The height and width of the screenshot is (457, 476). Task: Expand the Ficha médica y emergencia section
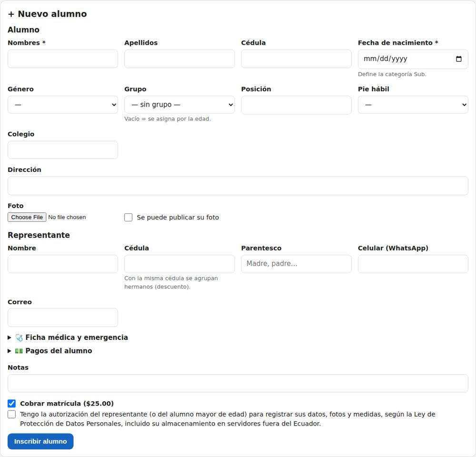tap(68, 338)
